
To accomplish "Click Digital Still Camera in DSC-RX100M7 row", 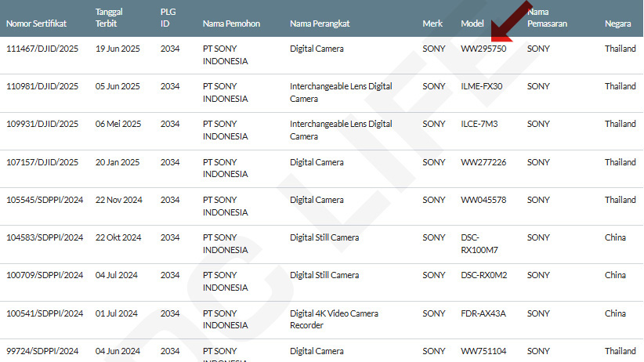I will (x=324, y=237).
